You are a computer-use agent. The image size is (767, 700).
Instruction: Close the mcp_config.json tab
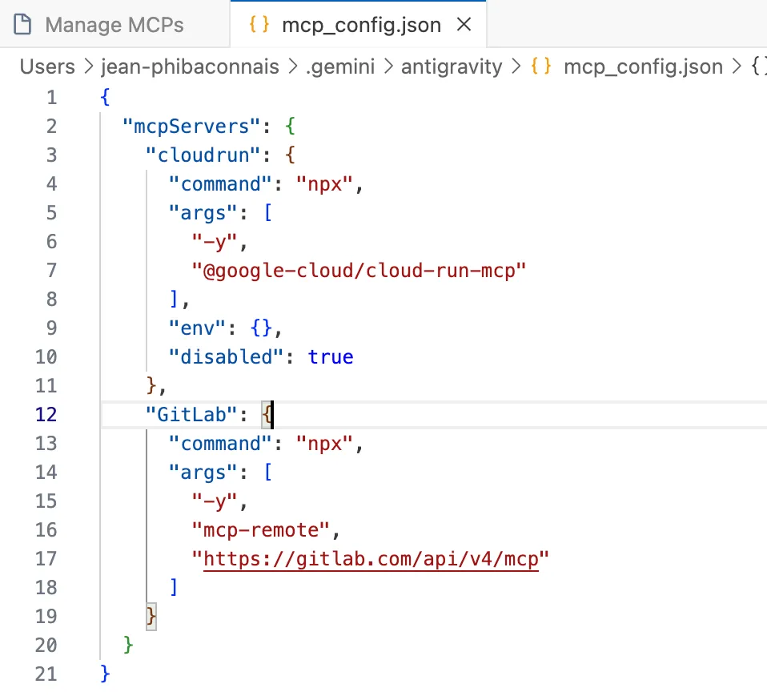(x=464, y=25)
